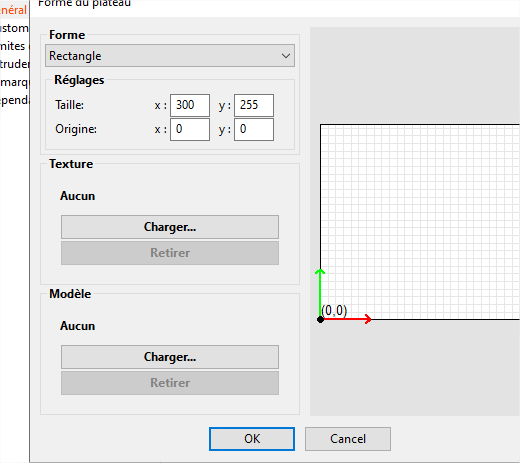Click the Taille x field showing 300
Viewport: 520px width, 463px height.
click(x=190, y=105)
